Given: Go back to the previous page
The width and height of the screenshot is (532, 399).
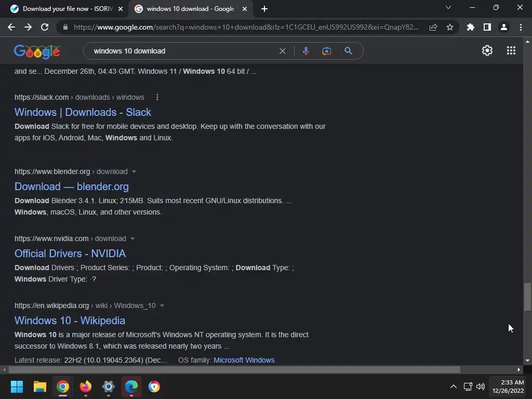Looking at the screenshot, I should pyautogui.click(x=11, y=27).
